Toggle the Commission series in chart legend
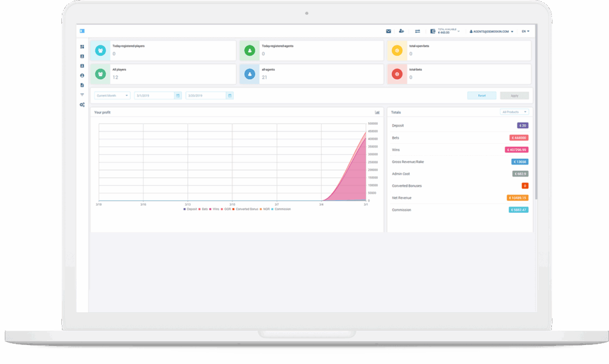Image resolution: width=609 pixels, height=364 pixels. (x=281, y=209)
